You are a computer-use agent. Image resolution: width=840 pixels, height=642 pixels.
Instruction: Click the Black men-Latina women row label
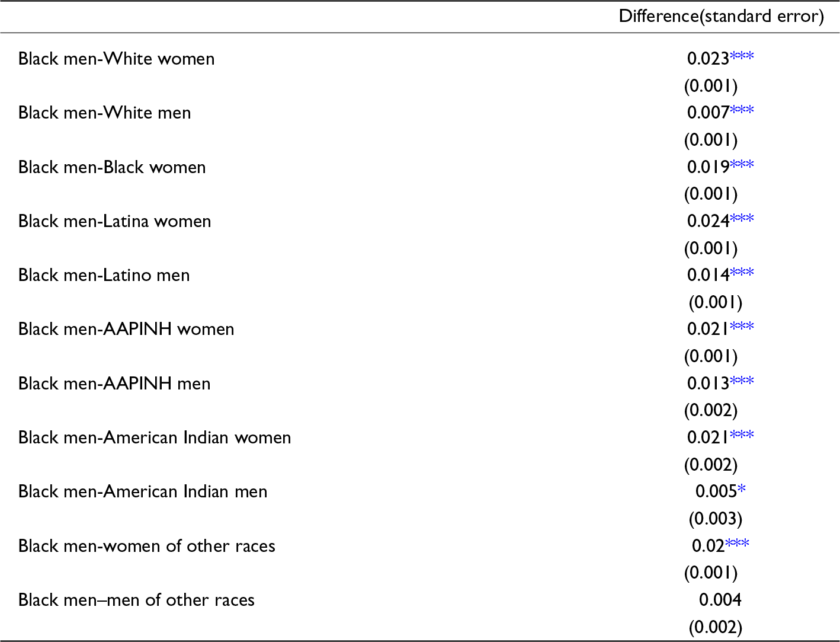tap(115, 221)
